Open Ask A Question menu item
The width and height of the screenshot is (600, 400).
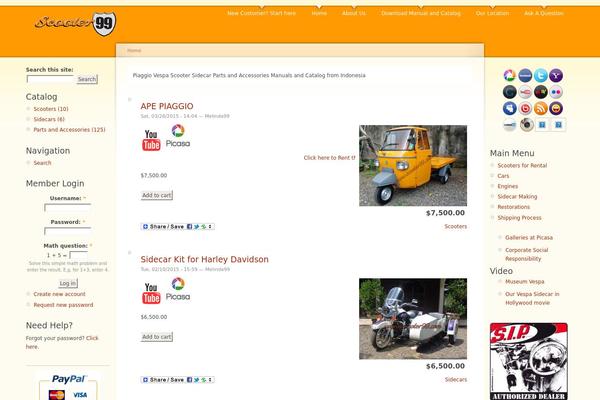[x=544, y=13]
